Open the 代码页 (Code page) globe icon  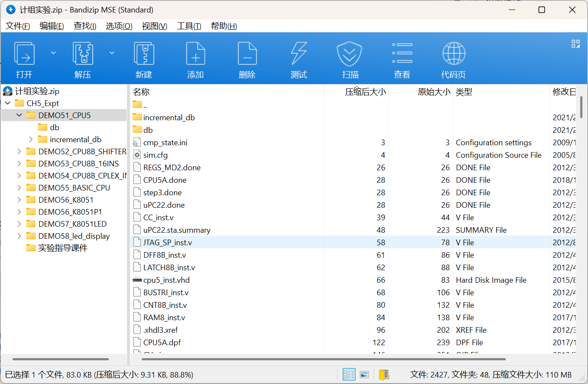pos(453,54)
